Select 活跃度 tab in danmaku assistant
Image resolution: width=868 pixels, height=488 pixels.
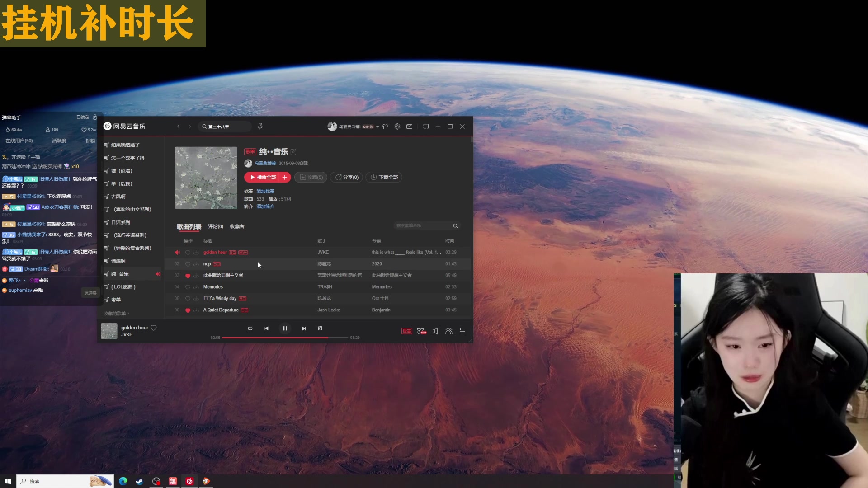[59, 141]
